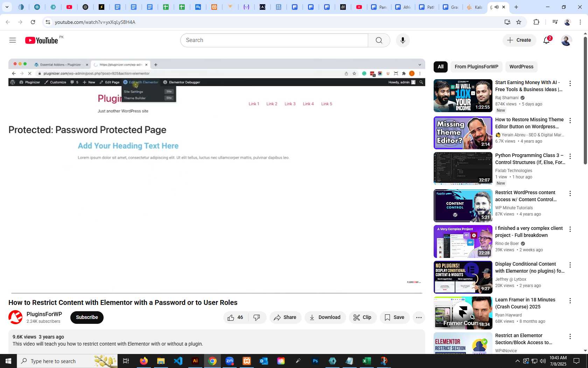The width and height of the screenshot is (588, 368).
Task: Click the video player area
Action: pos(217,175)
